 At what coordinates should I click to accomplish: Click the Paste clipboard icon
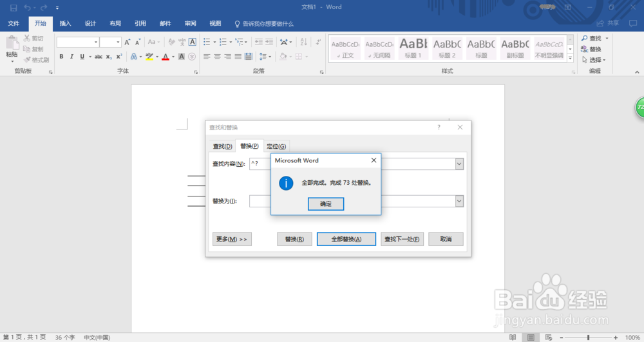click(12, 43)
